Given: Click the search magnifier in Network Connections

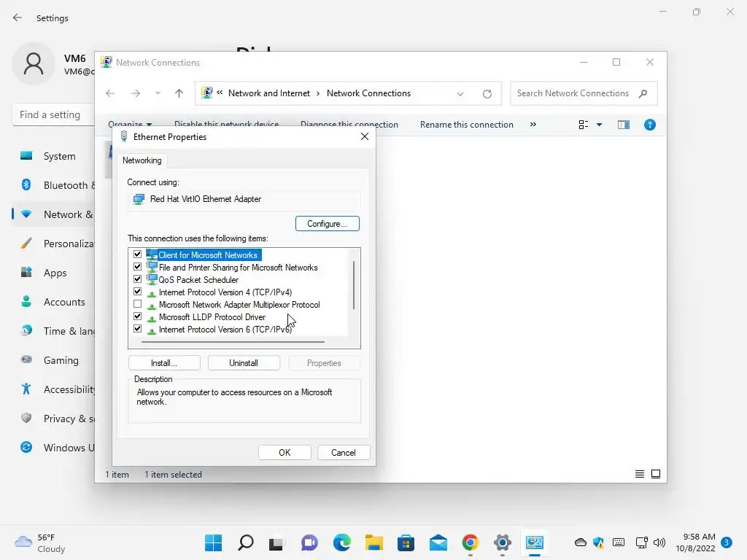Looking at the screenshot, I should coord(643,93).
